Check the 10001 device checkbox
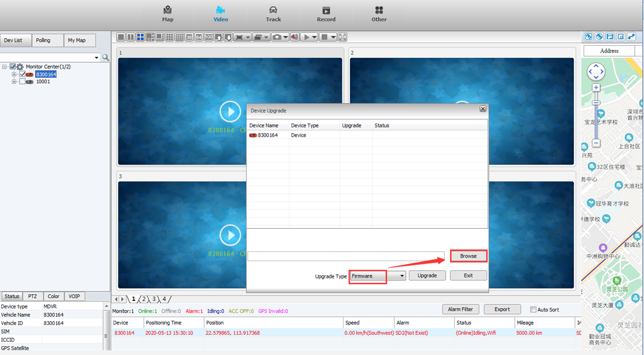The image size is (644, 355). pyautogui.click(x=22, y=81)
